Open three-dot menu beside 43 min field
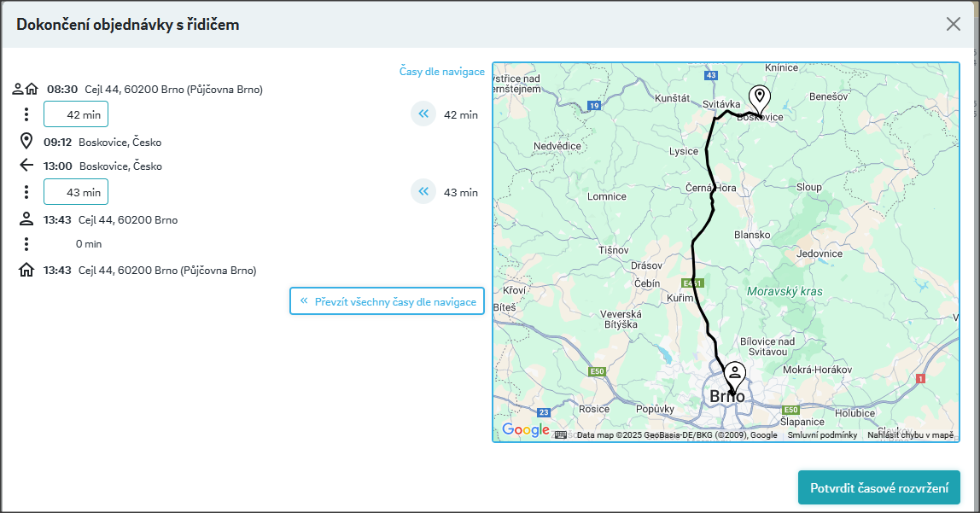Image resolution: width=980 pixels, height=513 pixels. coord(26,192)
